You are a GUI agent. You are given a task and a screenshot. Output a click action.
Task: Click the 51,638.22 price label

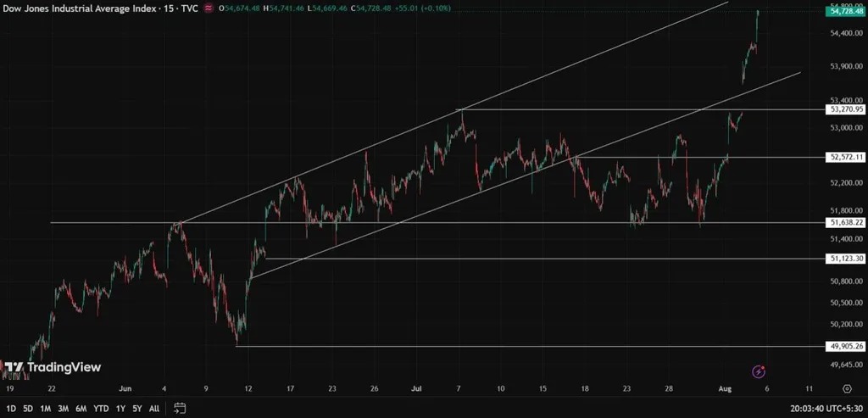tap(844, 222)
